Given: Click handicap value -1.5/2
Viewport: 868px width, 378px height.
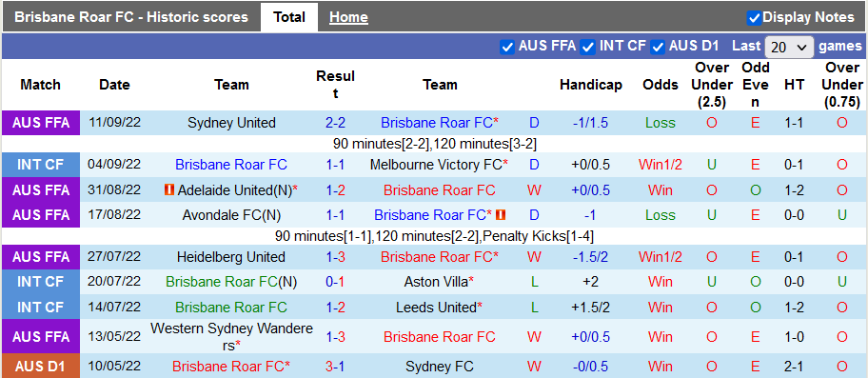Looking at the screenshot, I should [590, 257].
